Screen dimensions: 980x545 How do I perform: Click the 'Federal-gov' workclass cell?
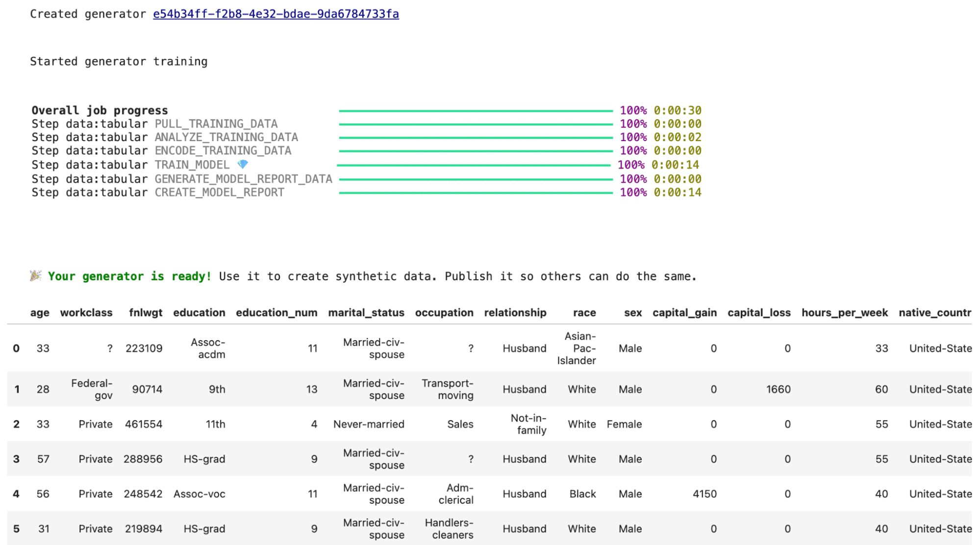pyautogui.click(x=92, y=389)
